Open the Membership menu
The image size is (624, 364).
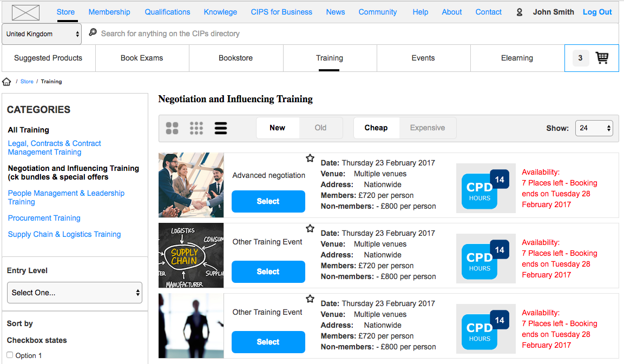109,12
